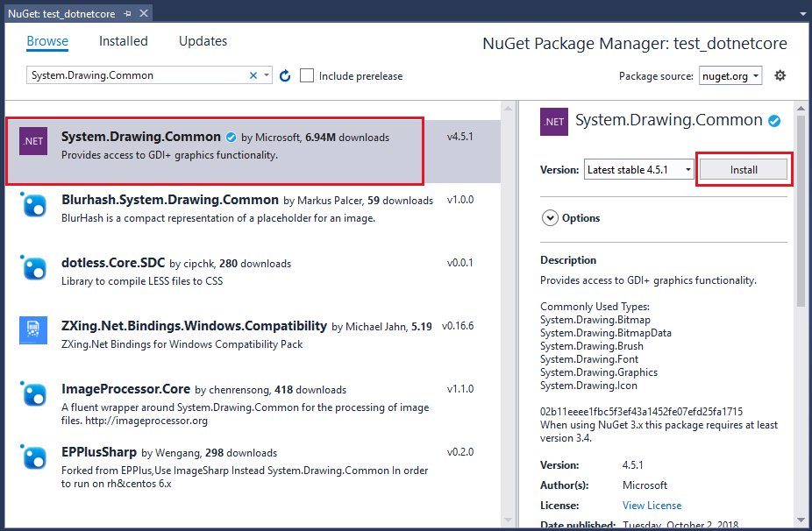Click the .NET icon of System.Drawing.Common result
This screenshot has width=812, height=531.
click(x=33, y=141)
